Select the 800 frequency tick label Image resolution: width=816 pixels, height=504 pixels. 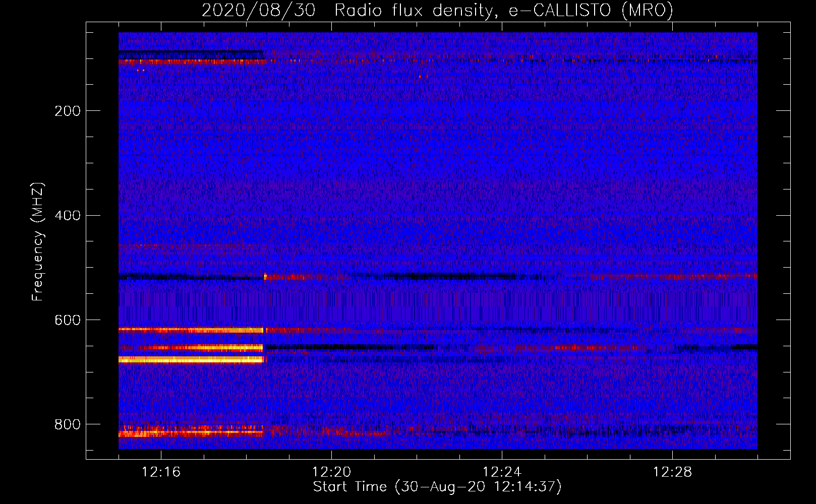[x=68, y=424]
